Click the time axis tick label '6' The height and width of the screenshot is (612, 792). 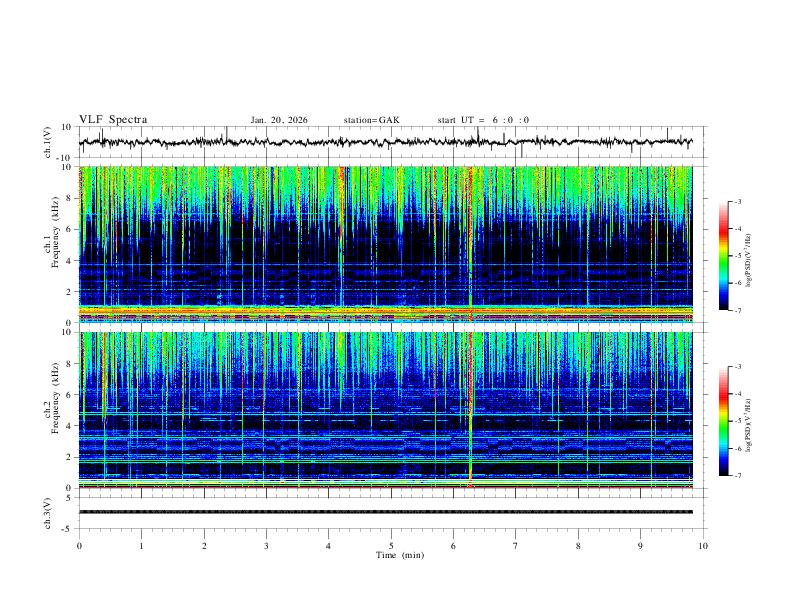(454, 546)
